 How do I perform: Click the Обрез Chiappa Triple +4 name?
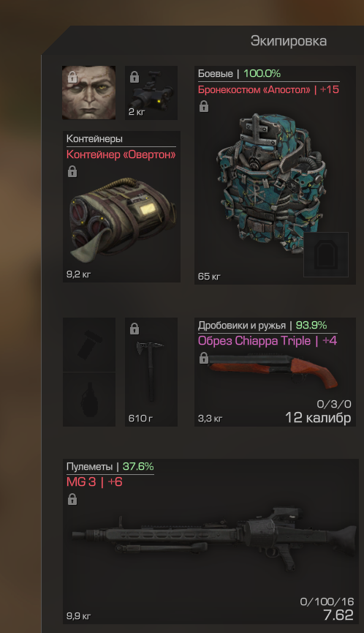[268, 341]
